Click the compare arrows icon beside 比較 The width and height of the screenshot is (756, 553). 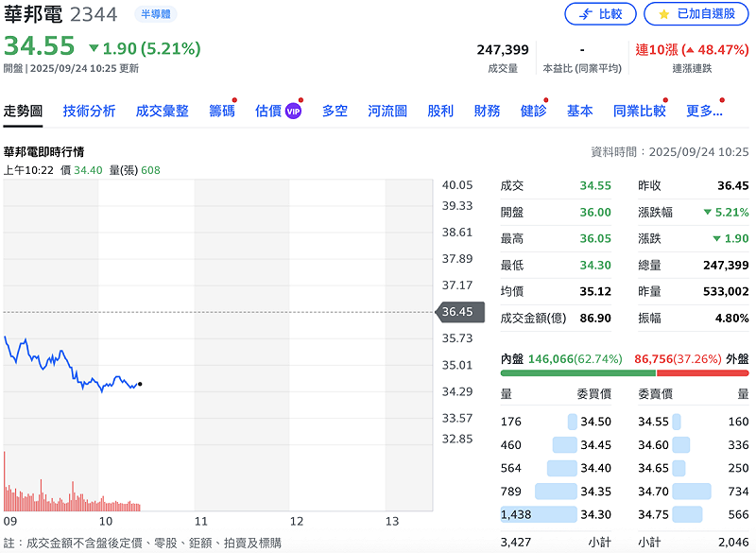point(585,14)
